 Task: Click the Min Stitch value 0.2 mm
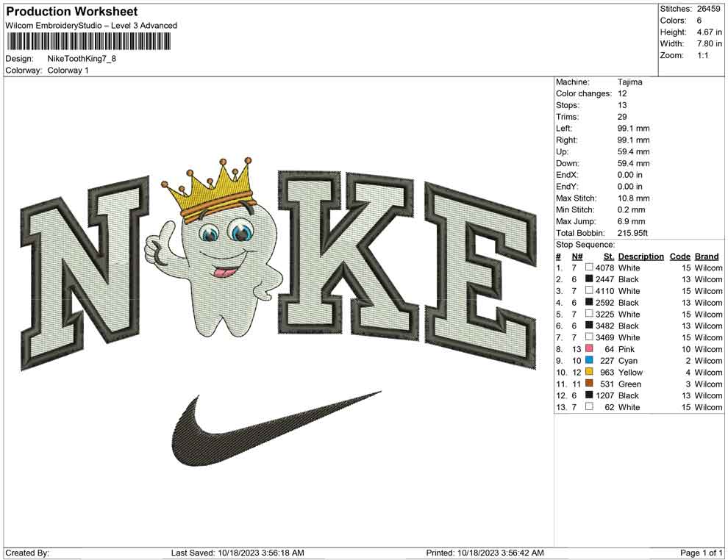tap(631, 209)
